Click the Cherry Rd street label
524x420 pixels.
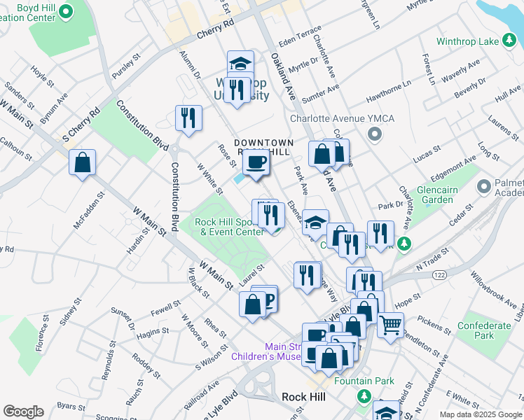216,29
